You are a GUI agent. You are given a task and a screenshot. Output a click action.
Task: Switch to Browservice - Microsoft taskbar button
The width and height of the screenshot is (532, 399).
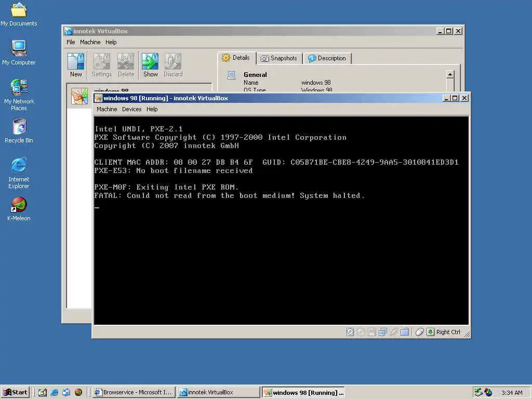coord(134,392)
